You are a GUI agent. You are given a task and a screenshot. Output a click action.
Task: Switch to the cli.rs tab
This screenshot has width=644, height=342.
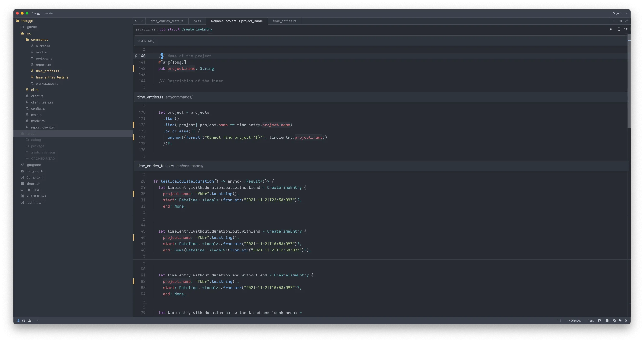(x=197, y=21)
